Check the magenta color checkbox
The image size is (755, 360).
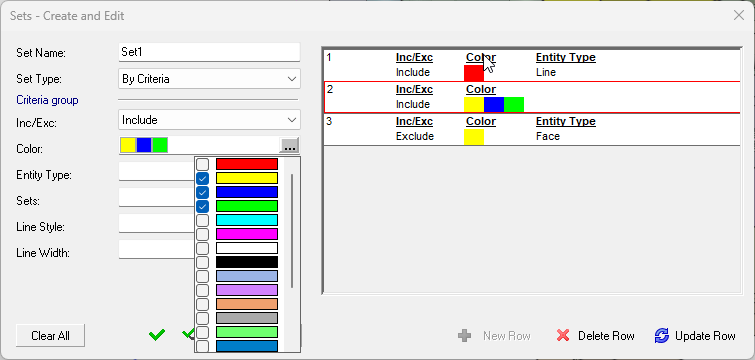[203, 234]
